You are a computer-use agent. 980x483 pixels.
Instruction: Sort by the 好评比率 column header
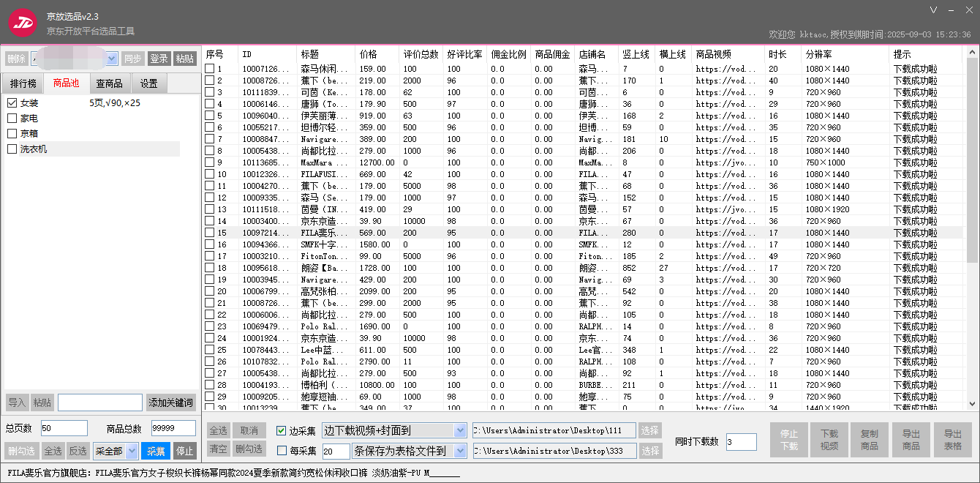click(x=465, y=54)
